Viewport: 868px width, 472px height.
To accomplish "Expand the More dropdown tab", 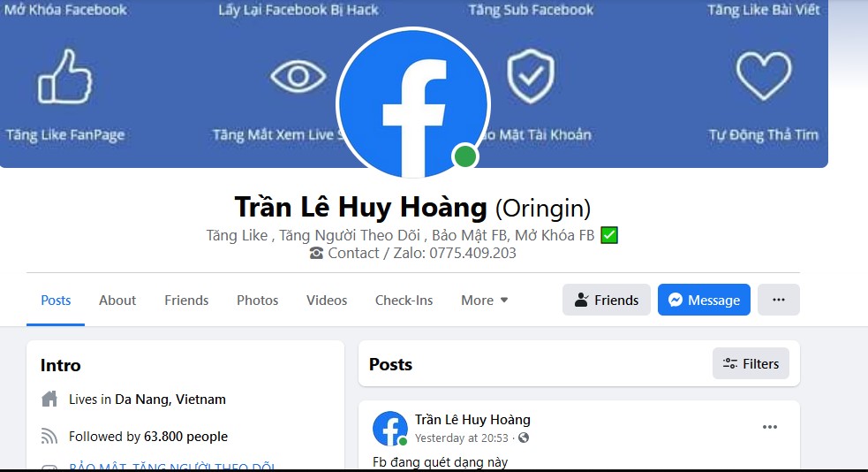I will 485,301.
